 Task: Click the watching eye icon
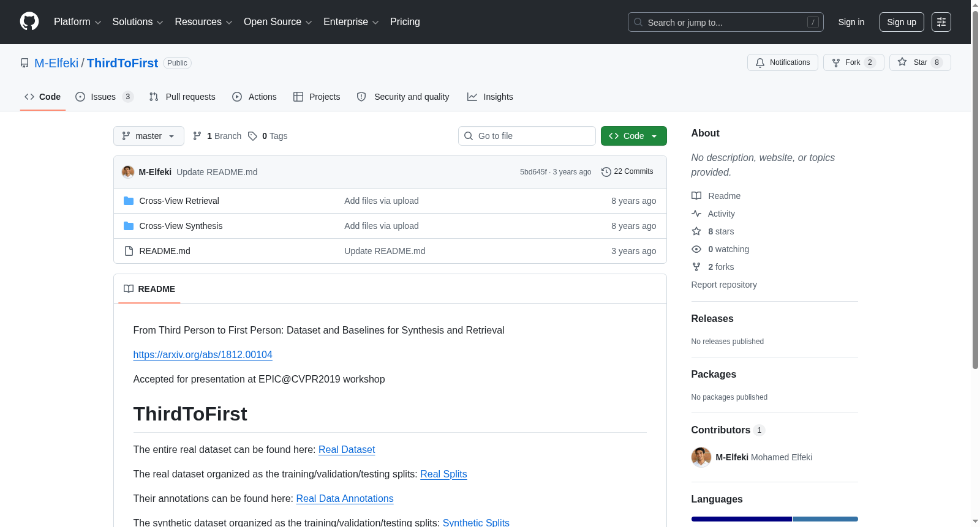(696, 249)
